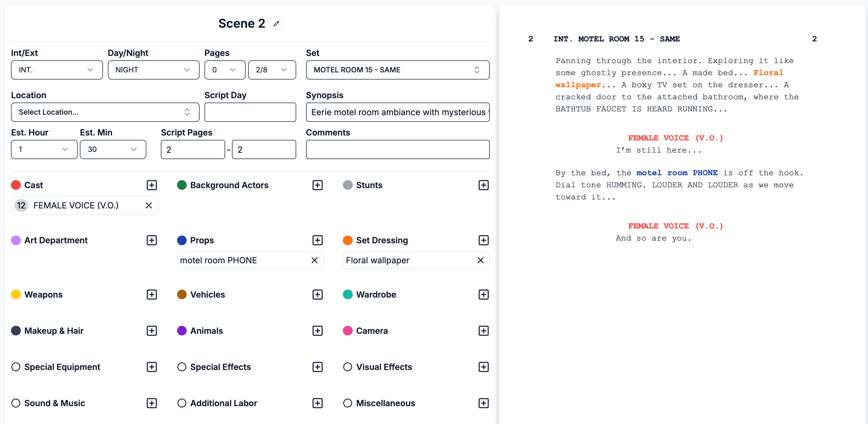
Task: Add a Background Actors entry
Action: tap(317, 185)
